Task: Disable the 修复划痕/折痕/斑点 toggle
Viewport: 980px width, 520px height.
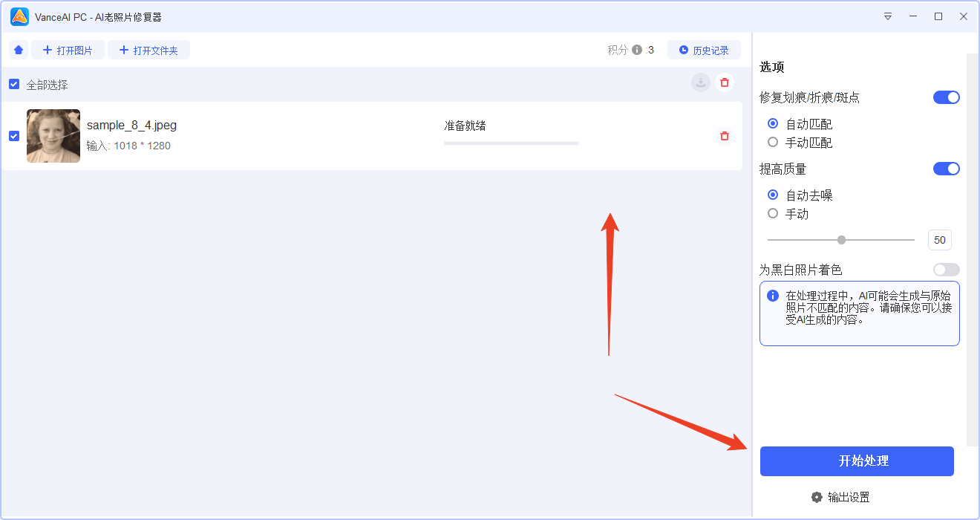Action: [x=946, y=97]
